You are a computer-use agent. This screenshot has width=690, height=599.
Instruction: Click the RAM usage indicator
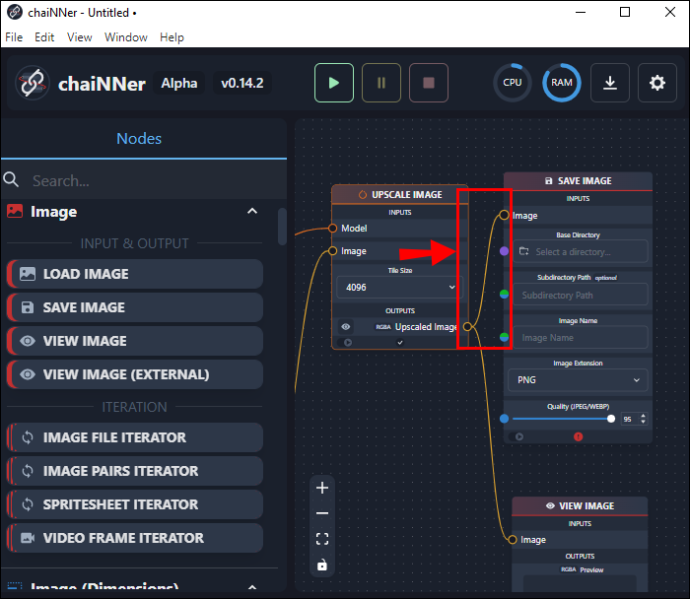[562, 83]
